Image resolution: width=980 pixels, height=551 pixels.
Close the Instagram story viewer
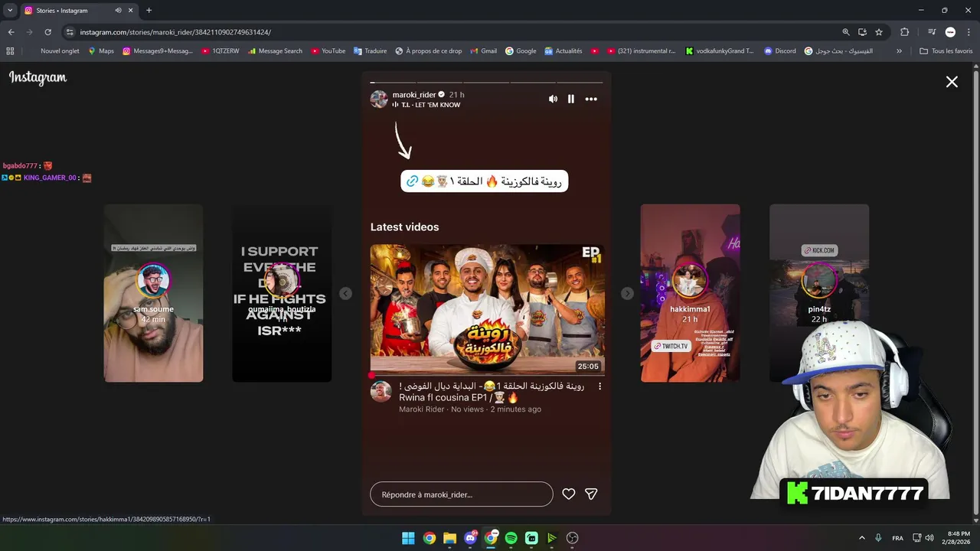[x=952, y=82]
